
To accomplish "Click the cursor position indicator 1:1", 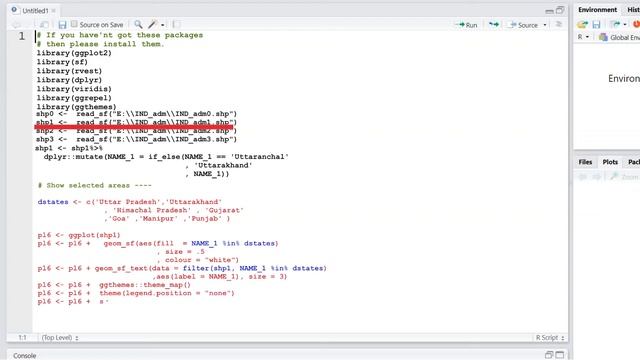I will point(22,338).
